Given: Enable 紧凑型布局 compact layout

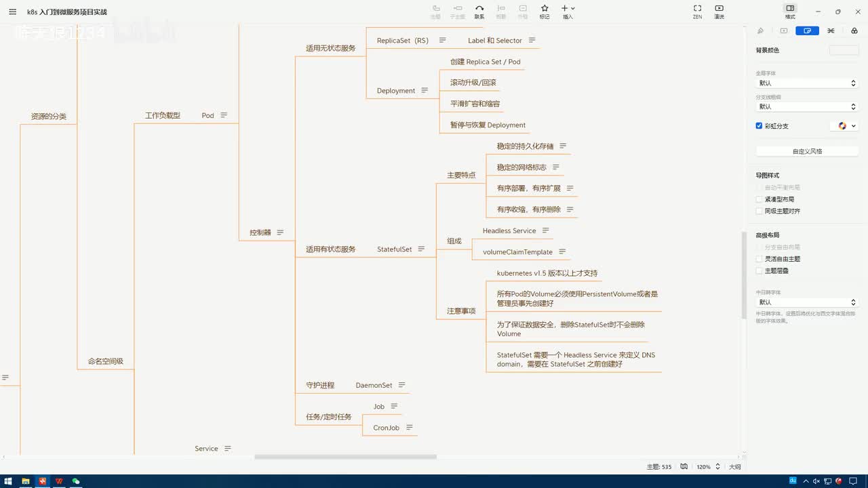Looking at the screenshot, I should tap(759, 199).
